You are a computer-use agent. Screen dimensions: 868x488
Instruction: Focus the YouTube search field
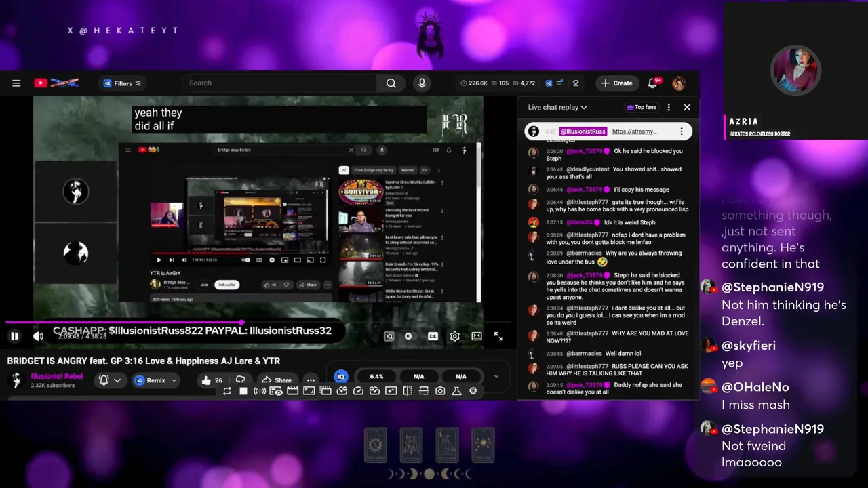279,83
